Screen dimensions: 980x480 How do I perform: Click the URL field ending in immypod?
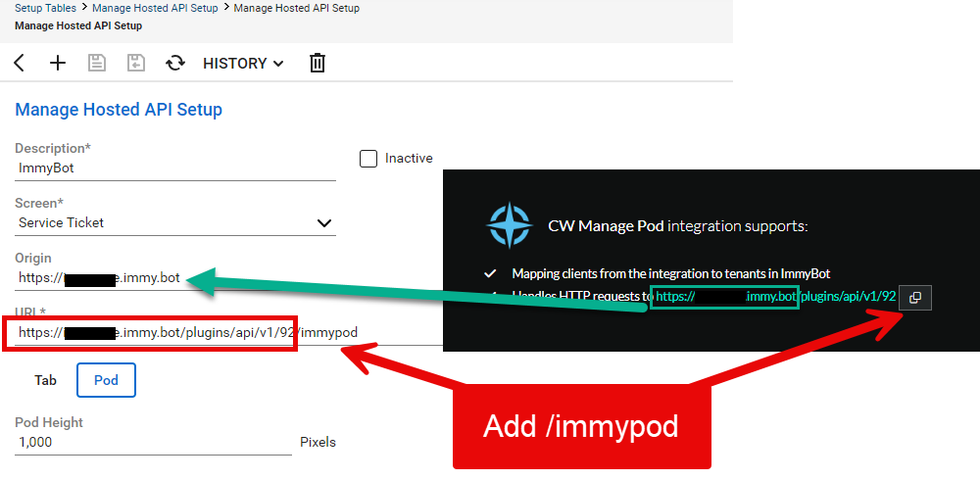pyautogui.click(x=186, y=333)
